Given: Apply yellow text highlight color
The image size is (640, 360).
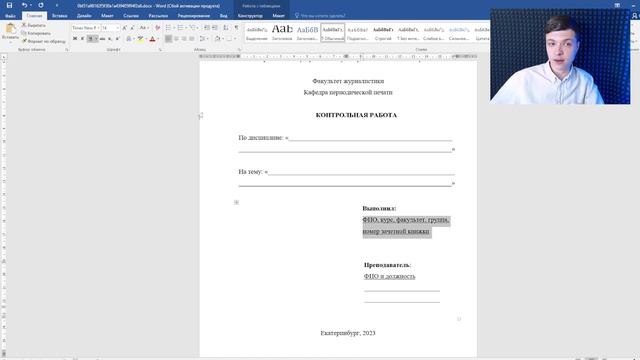Looking at the screenshot, I should tap(140, 39).
